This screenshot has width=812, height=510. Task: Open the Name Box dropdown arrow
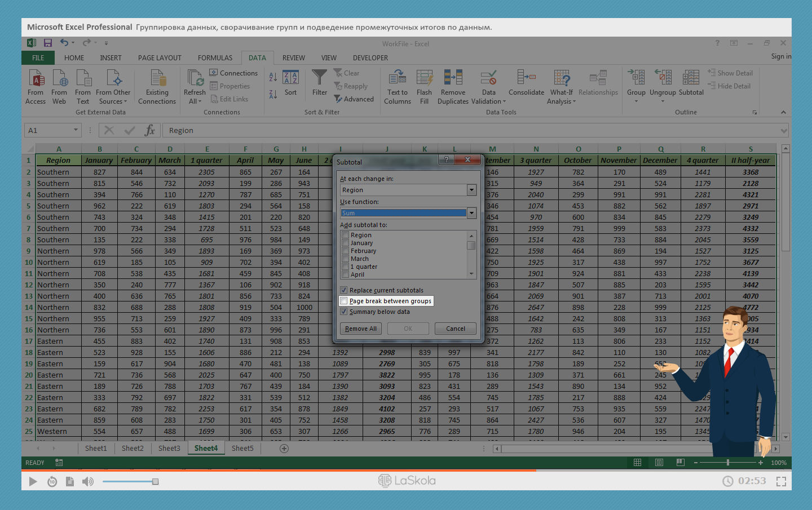(x=76, y=130)
